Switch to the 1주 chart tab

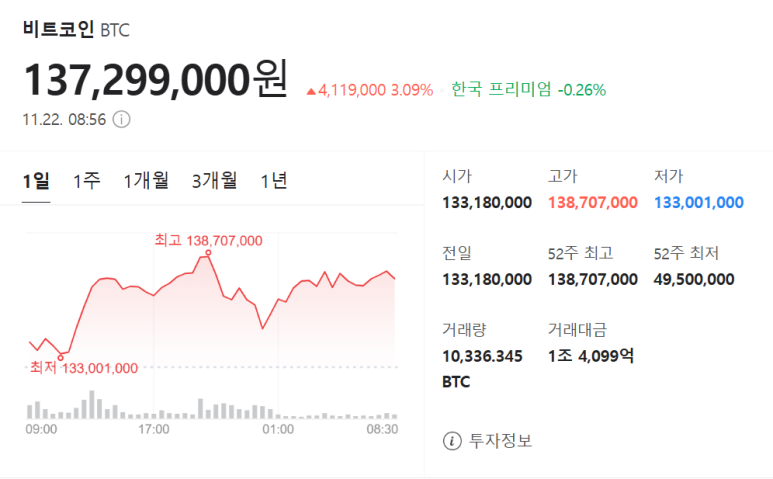[x=87, y=181]
